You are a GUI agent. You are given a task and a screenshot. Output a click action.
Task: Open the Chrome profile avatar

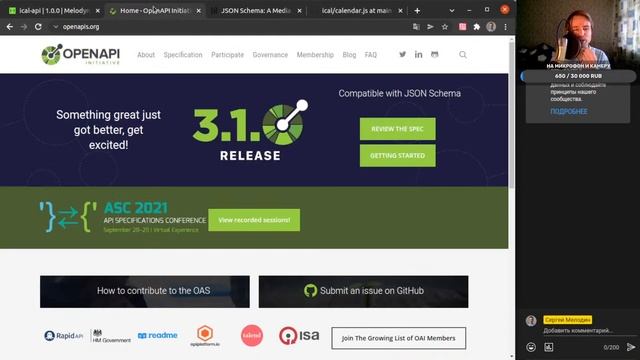pyautogui.click(x=491, y=27)
